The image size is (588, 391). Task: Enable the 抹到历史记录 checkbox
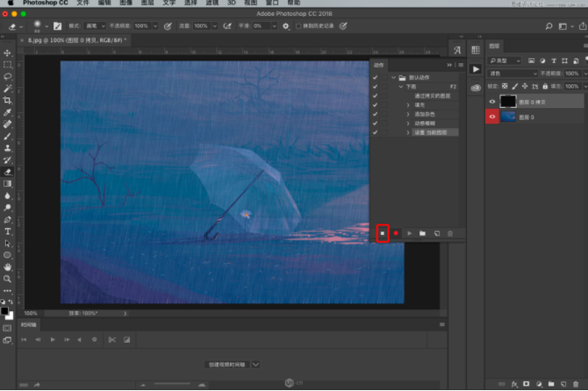(x=298, y=26)
